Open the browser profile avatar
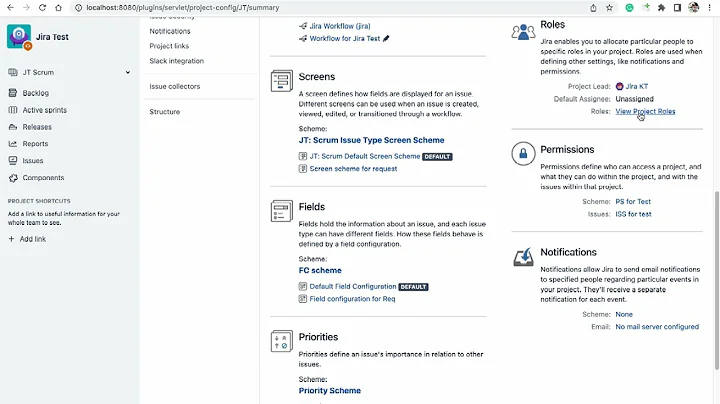 pos(693,8)
